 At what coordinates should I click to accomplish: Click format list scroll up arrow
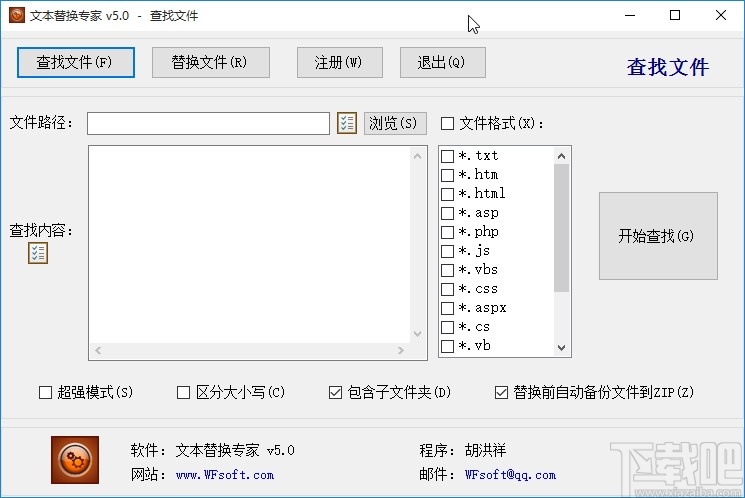[x=561, y=156]
